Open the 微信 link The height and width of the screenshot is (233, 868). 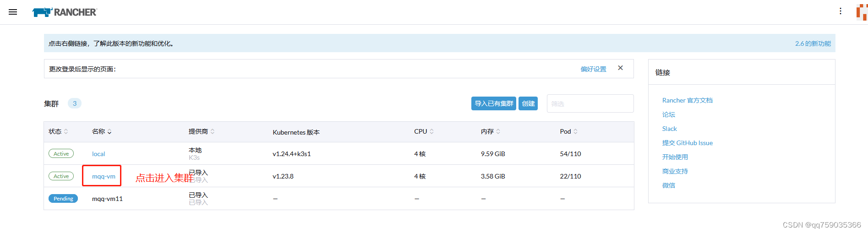[668, 185]
